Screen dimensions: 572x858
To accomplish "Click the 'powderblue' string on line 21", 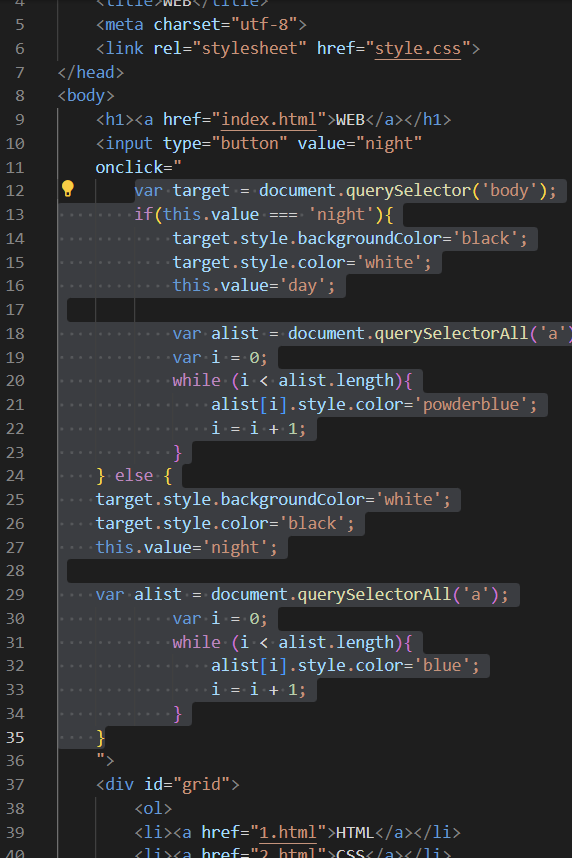I will [x=470, y=405].
